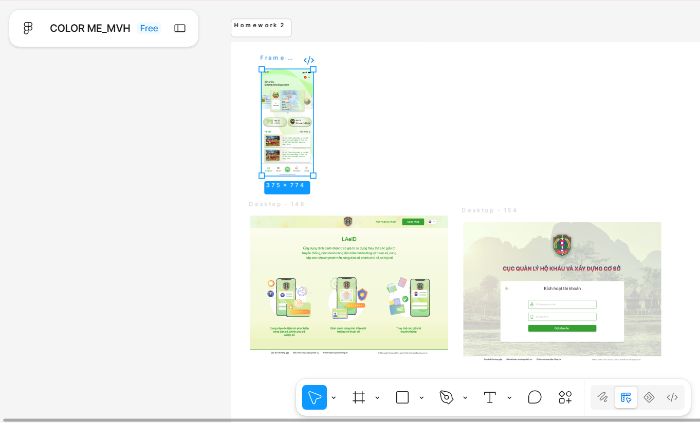Open the Pen tool options arrow

click(x=465, y=398)
